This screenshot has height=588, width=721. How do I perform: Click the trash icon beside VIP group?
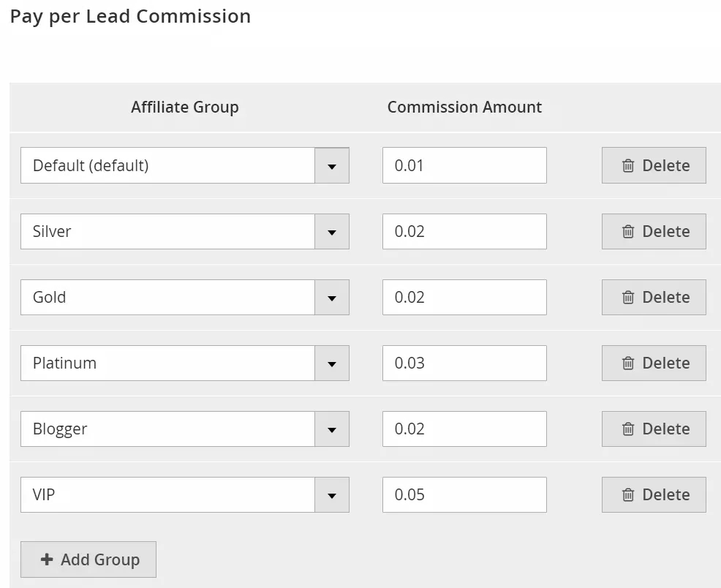(x=627, y=494)
